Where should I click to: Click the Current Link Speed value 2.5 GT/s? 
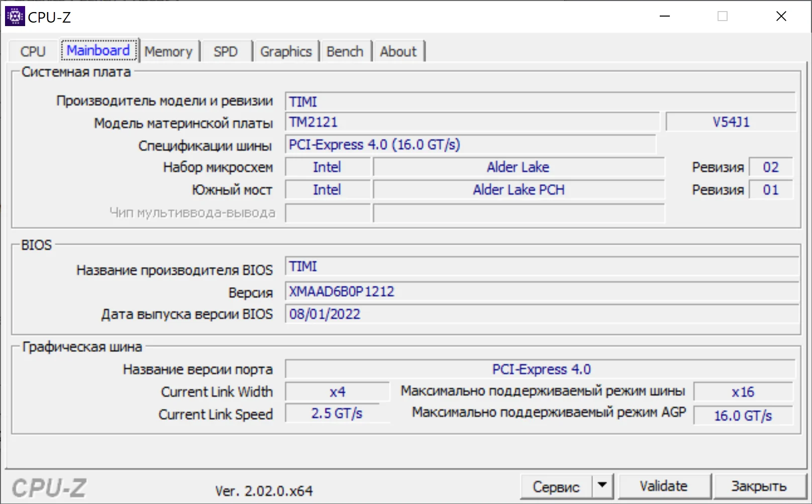337,414
